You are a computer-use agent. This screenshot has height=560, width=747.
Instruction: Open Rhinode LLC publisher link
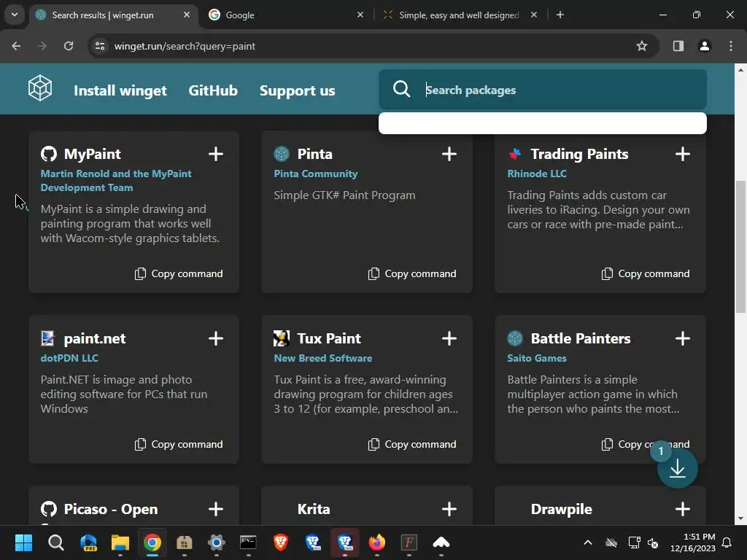pos(537,174)
